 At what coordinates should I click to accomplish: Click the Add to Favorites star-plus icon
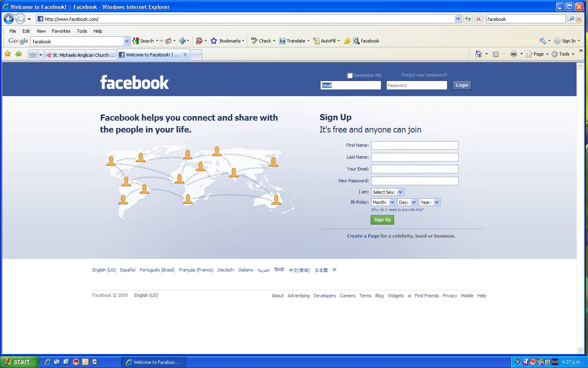(19, 54)
